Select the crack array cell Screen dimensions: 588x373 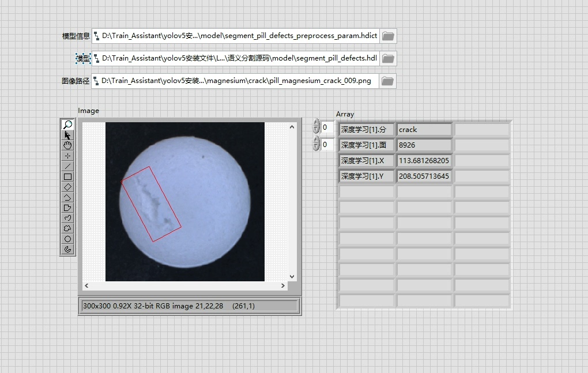tap(424, 130)
